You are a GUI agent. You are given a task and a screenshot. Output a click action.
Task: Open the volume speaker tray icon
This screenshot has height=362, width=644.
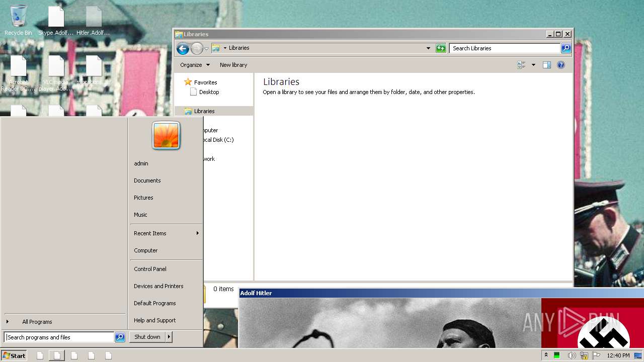(x=572, y=355)
